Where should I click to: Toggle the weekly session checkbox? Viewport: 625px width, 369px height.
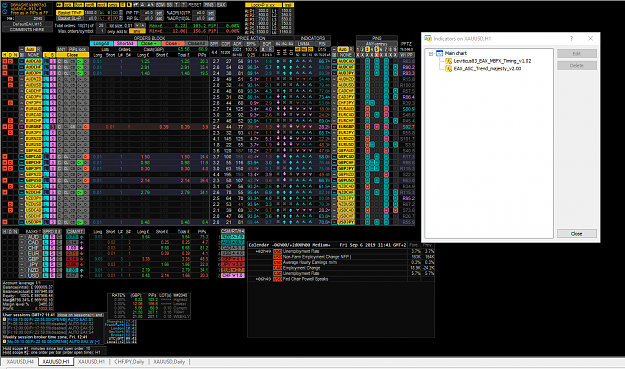pos(4,342)
